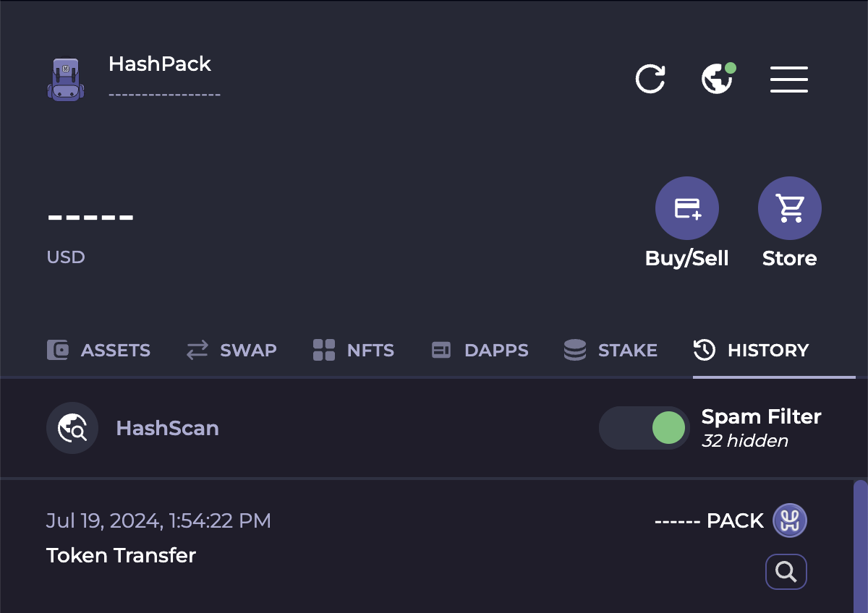The height and width of the screenshot is (613, 868).
Task: Click the PACK token icon
Action: (x=788, y=520)
